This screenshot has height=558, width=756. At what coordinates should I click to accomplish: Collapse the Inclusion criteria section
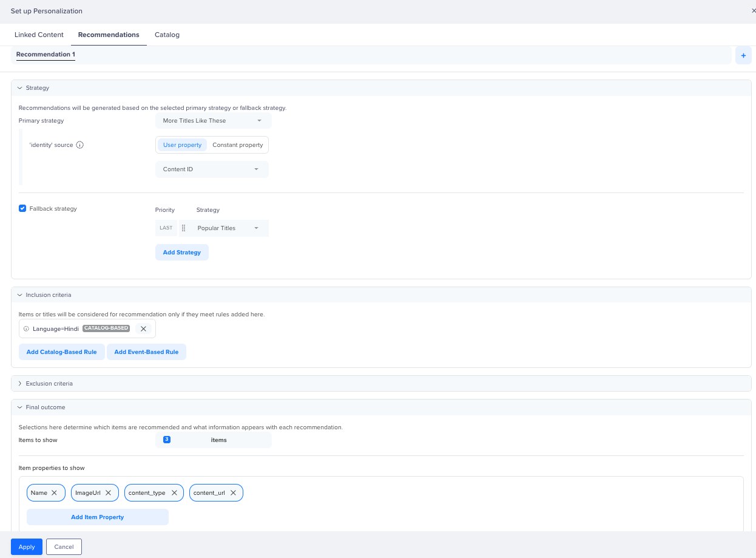coord(20,295)
